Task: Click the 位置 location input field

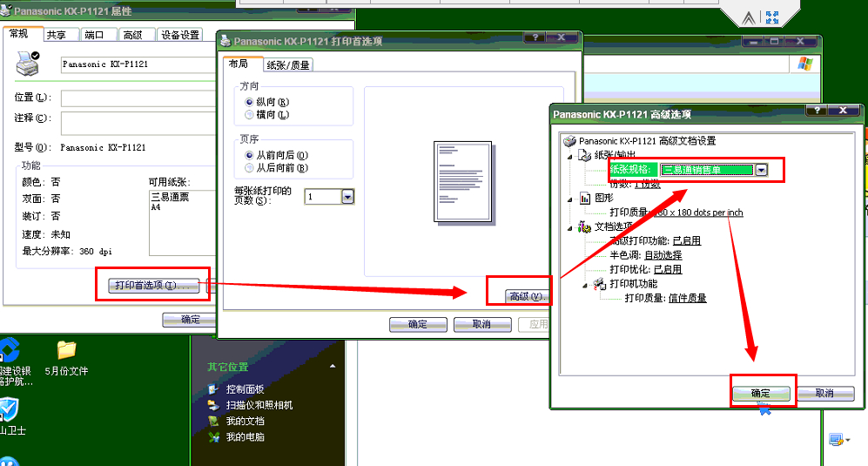Action: tap(138, 98)
